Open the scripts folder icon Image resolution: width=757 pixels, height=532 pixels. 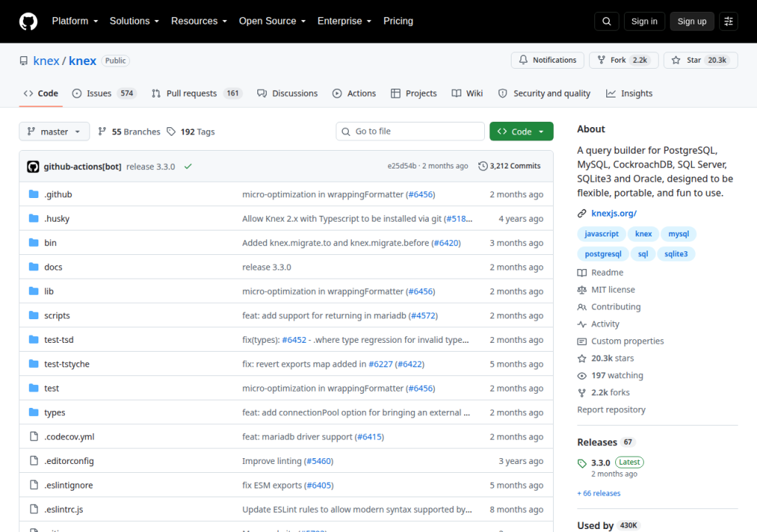pos(33,316)
